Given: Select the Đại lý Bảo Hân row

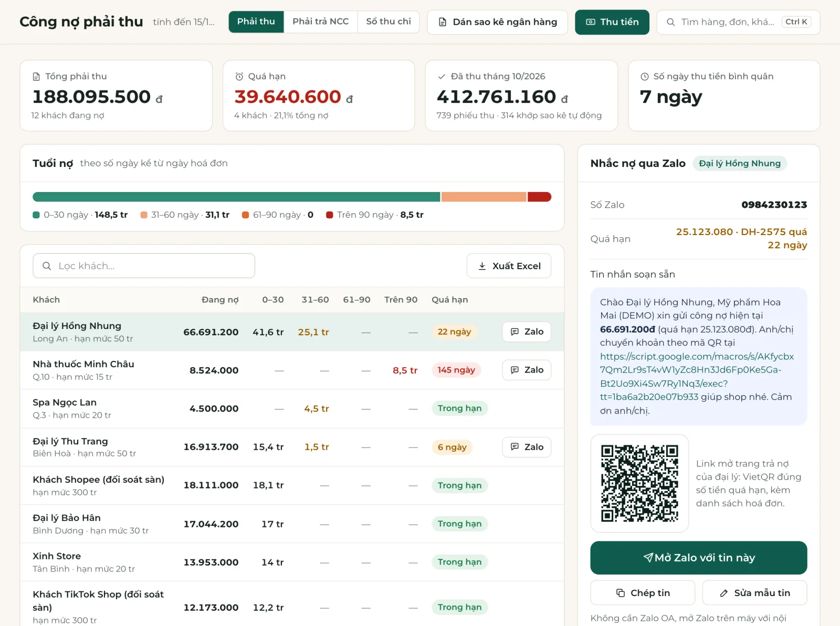Looking at the screenshot, I should coord(292,524).
